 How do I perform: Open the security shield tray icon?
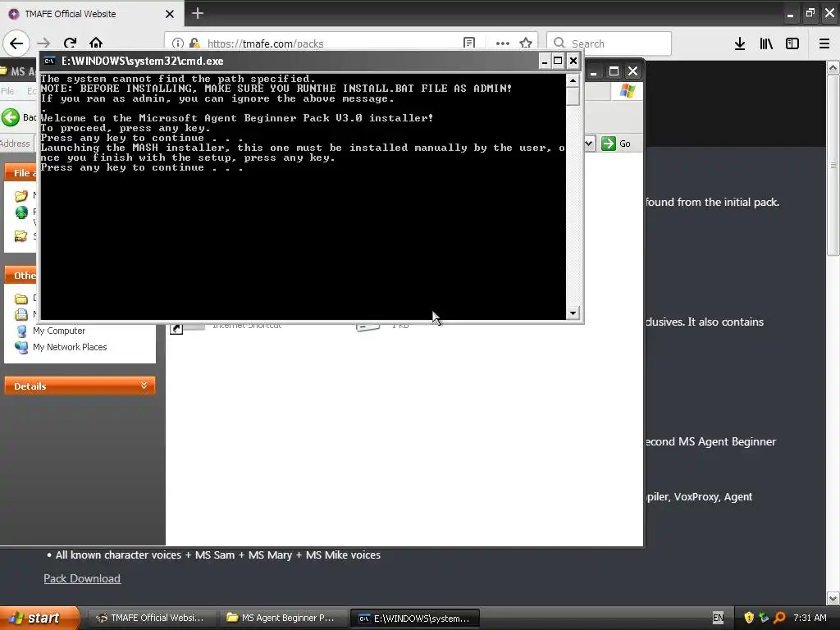[x=749, y=618]
